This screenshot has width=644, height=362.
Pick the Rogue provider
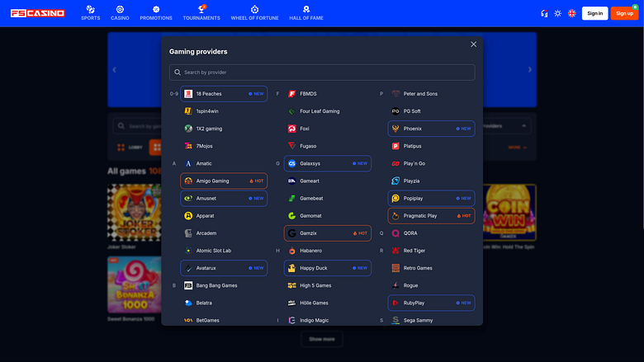[x=431, y=285]
